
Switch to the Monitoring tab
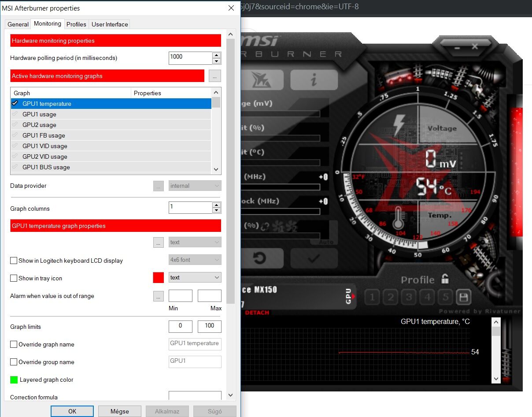[48, 24]
